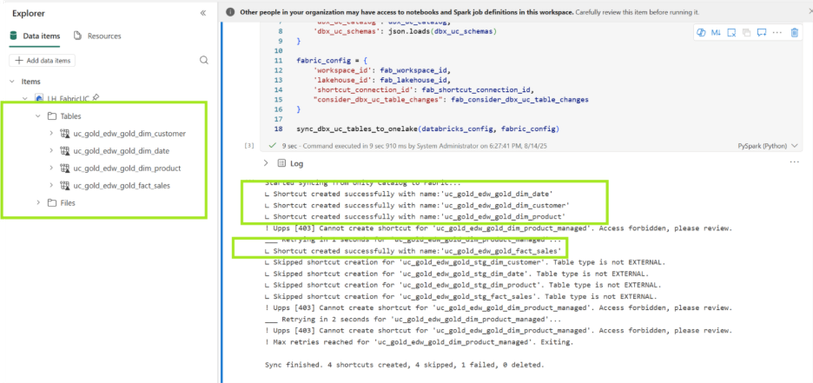The image size is (813, 383).
Task: Convert cell to Markdown with M↓ icon
Action: (x=716, y=33)
